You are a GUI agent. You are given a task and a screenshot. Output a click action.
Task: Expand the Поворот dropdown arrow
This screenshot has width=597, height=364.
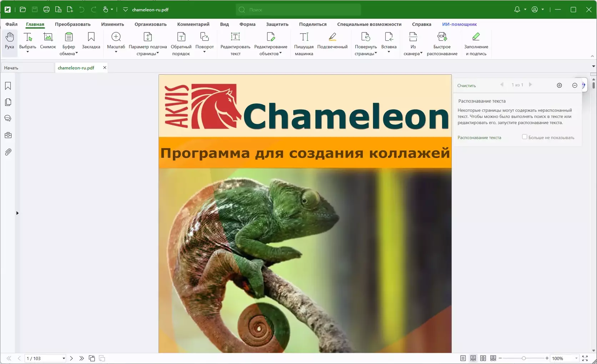[205, 52]
